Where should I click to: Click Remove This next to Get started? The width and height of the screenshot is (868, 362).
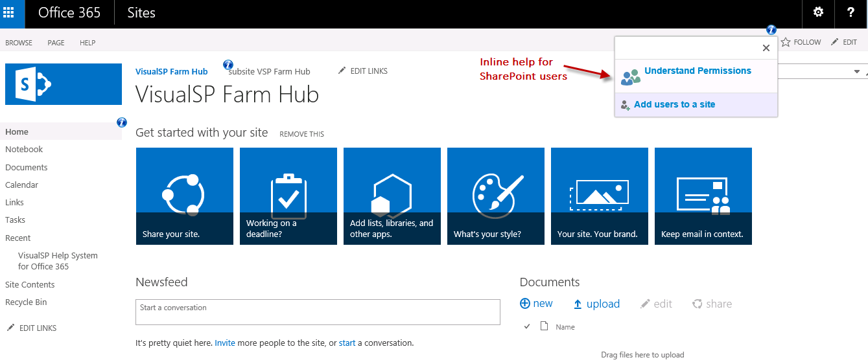click(x=301, y=134)
